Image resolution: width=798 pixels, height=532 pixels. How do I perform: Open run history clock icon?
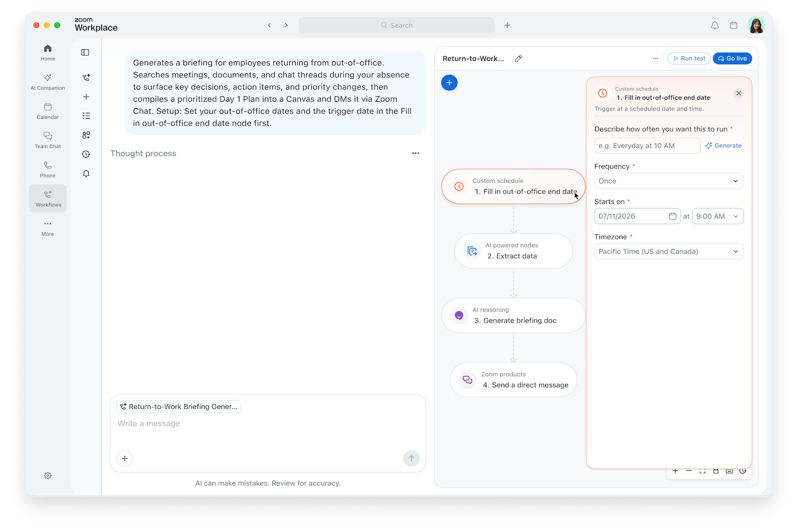(86, 154)
